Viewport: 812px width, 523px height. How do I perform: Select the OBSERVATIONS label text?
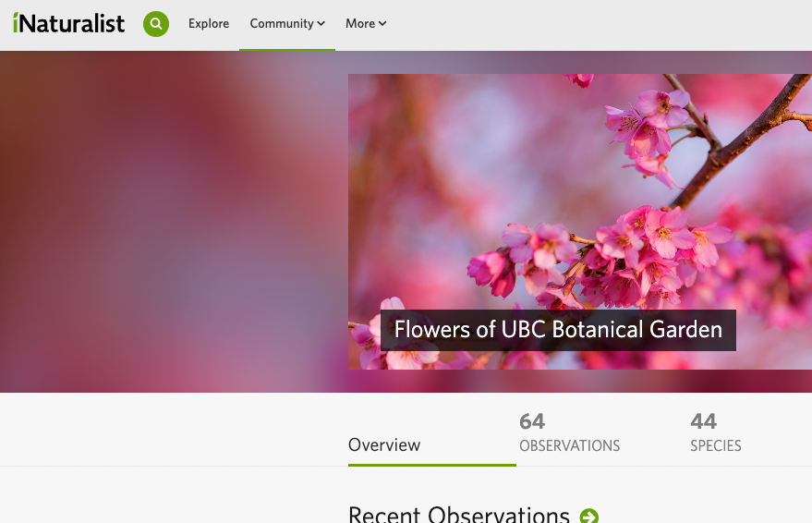[x=570, y=446]
